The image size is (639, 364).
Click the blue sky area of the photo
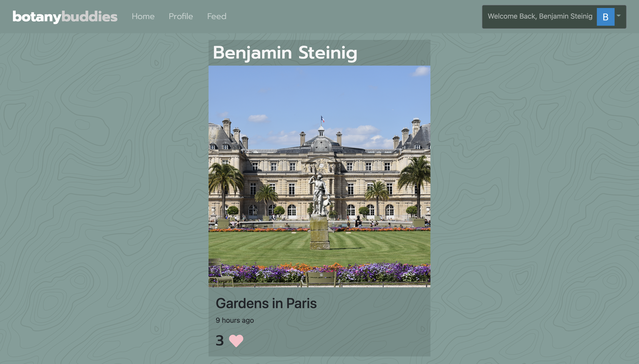coord(319,92)
